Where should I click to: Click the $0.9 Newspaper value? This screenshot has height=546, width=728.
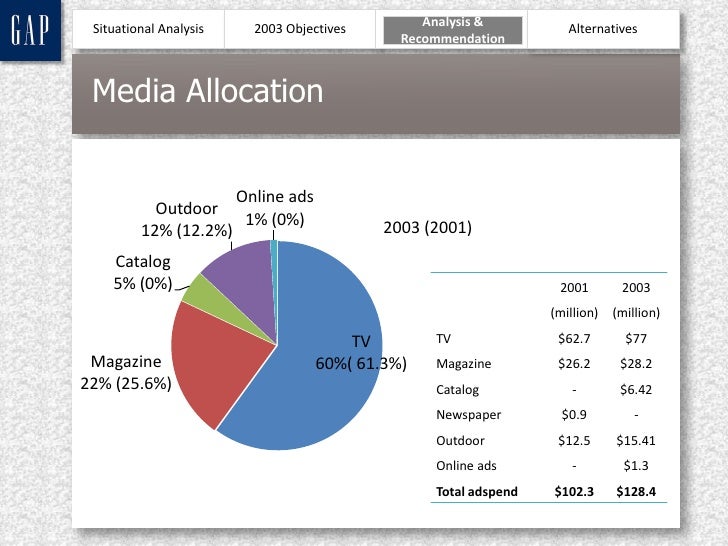tap(574, 414)
